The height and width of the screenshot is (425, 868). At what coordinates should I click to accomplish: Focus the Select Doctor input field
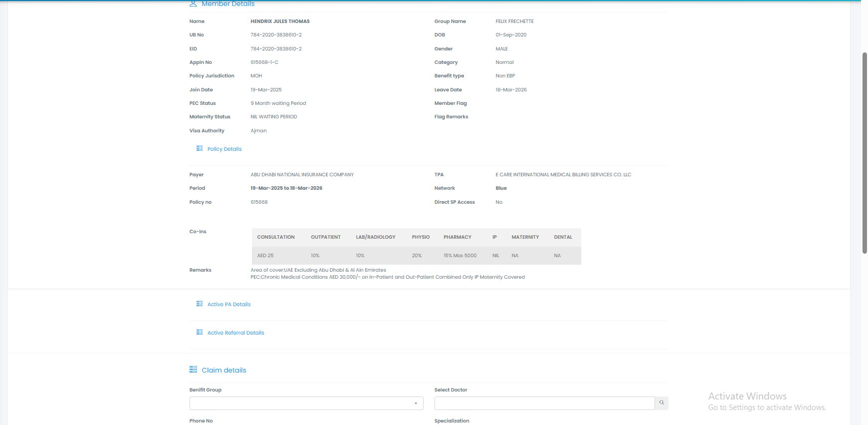coord(544,403)
